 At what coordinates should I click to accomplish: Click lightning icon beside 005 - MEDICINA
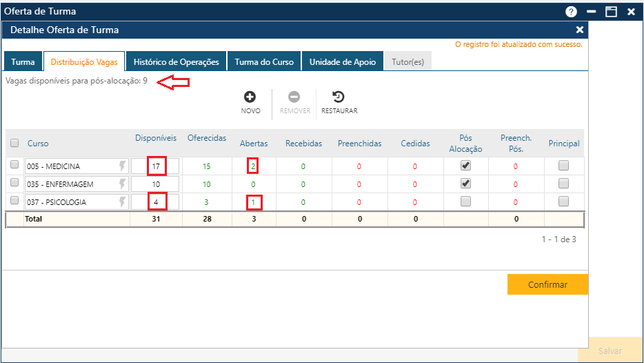click(123, 166)
